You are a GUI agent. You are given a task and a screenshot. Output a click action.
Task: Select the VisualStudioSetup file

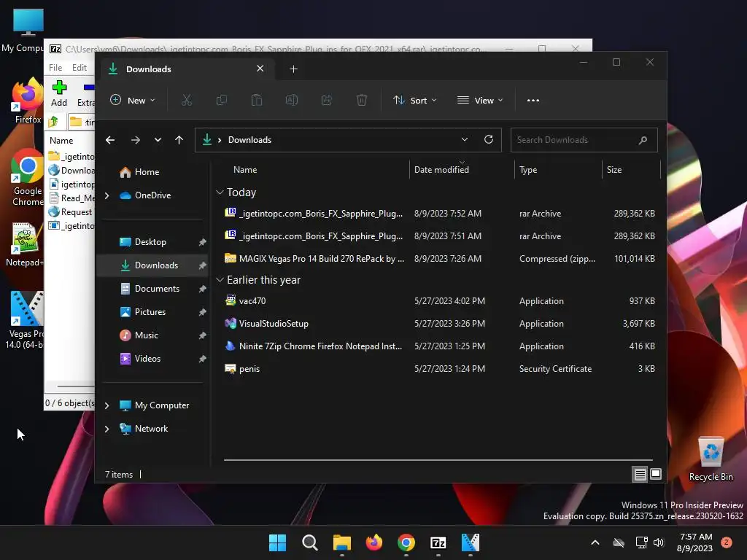[x=439, y=323]
